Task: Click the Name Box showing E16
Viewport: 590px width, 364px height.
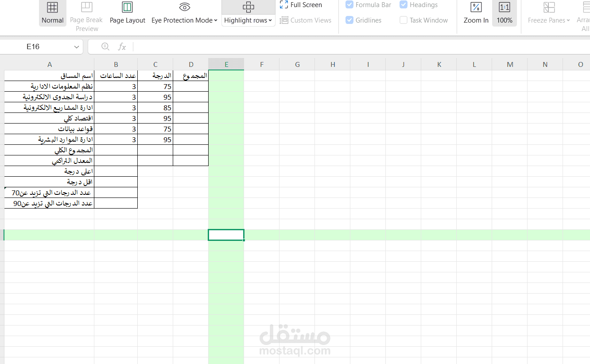Action: (33, 46)
